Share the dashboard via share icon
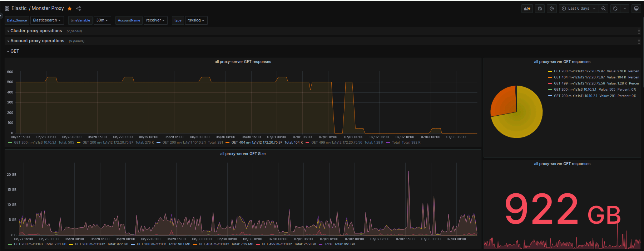This screenshot has width=644, height=251. click(79, 9)
